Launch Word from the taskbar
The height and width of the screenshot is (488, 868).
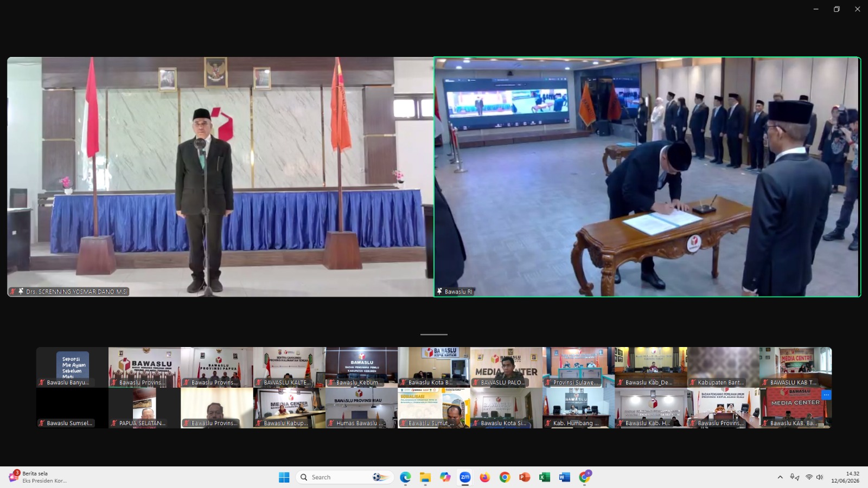[565, 477]
